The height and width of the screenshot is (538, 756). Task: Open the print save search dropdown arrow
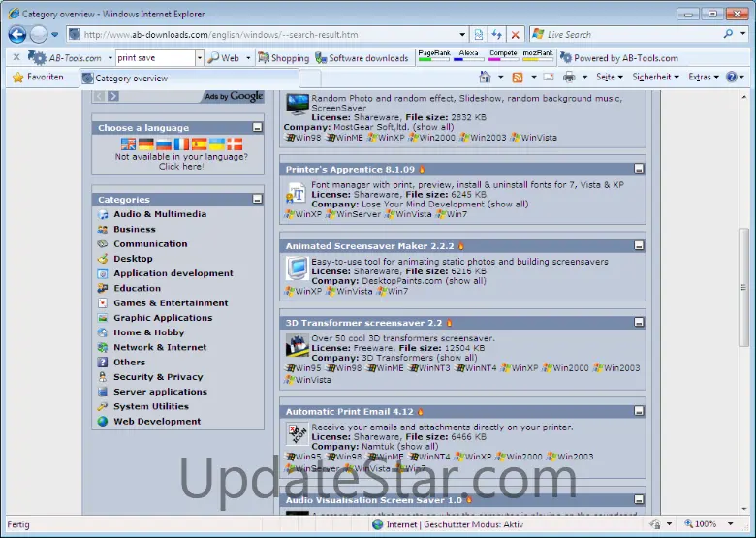click(x=199, y=58)
